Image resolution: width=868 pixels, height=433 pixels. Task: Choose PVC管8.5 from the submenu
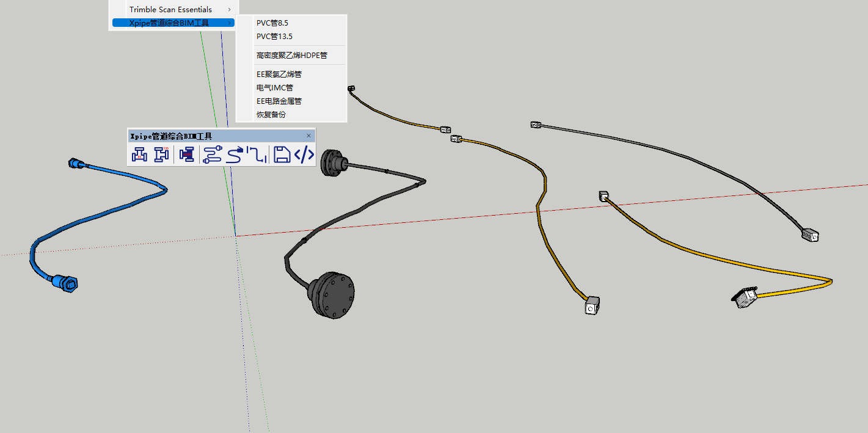(x=272, y=23)
